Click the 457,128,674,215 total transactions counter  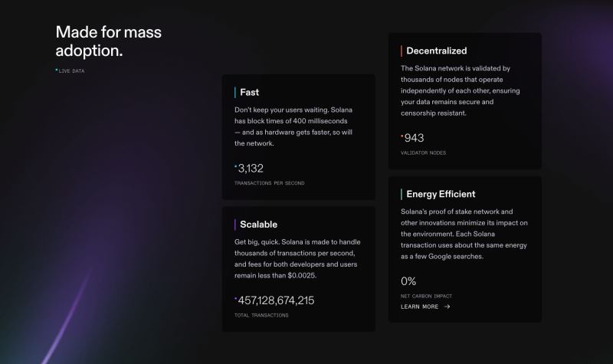pos(276,300)
